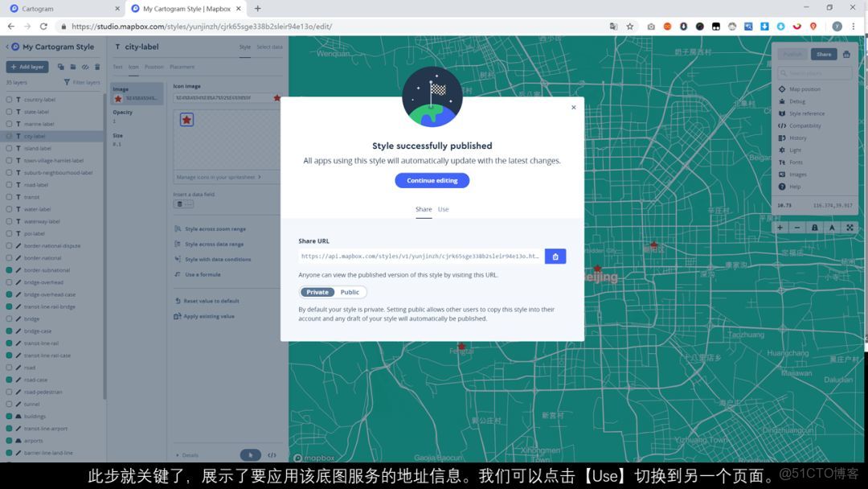
Task: Set the style visibility to Public
Action: point(350,292)
